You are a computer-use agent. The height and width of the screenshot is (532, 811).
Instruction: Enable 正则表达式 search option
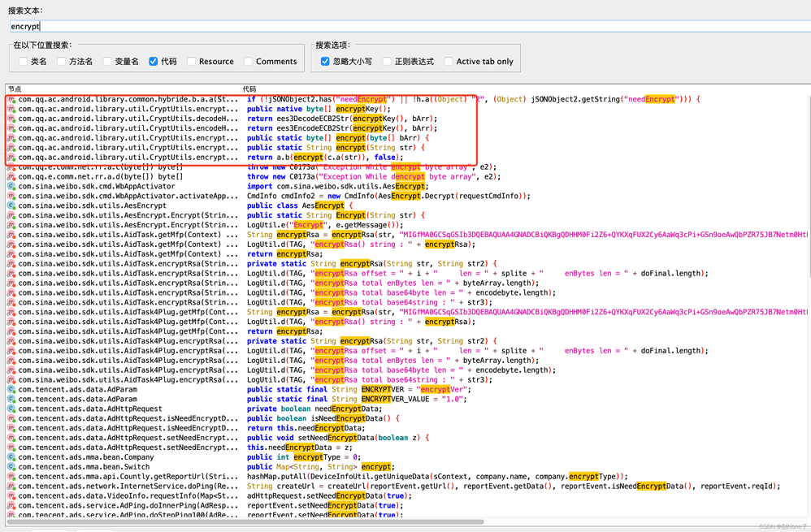click(387, 62)
